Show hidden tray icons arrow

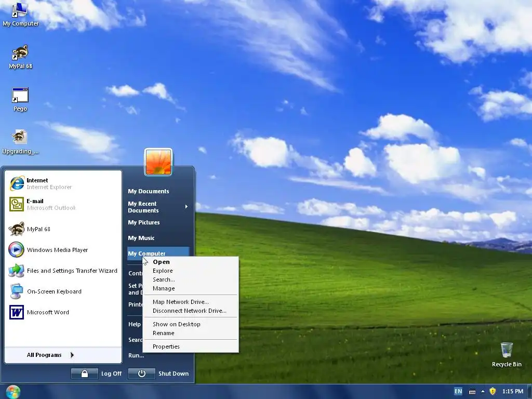483,392
